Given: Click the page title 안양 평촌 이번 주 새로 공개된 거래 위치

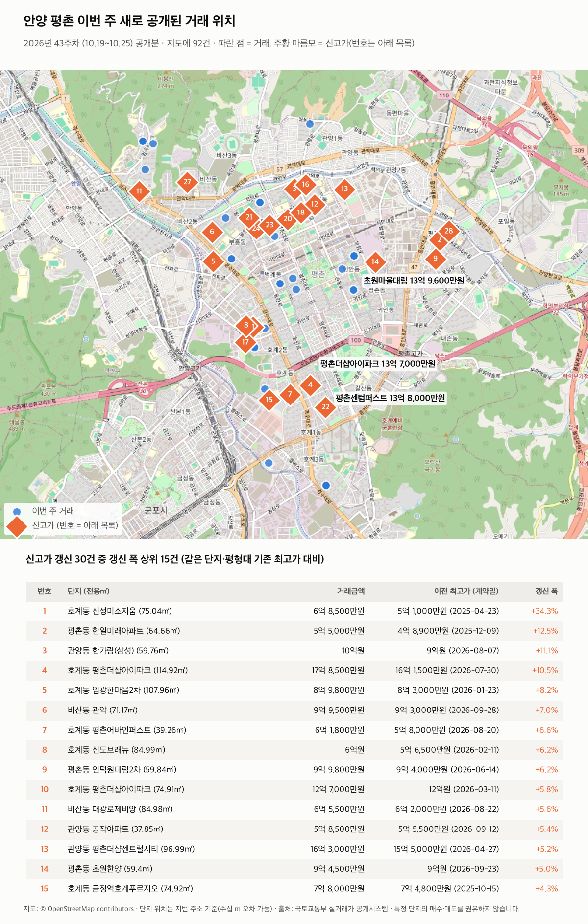Looking at the screenshot, I should click(x=130, y=21).
